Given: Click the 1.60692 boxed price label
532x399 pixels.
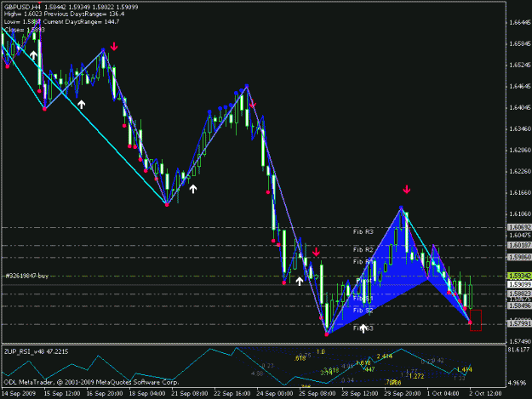Looking at the screenshot, I should [x=519, y=227].
